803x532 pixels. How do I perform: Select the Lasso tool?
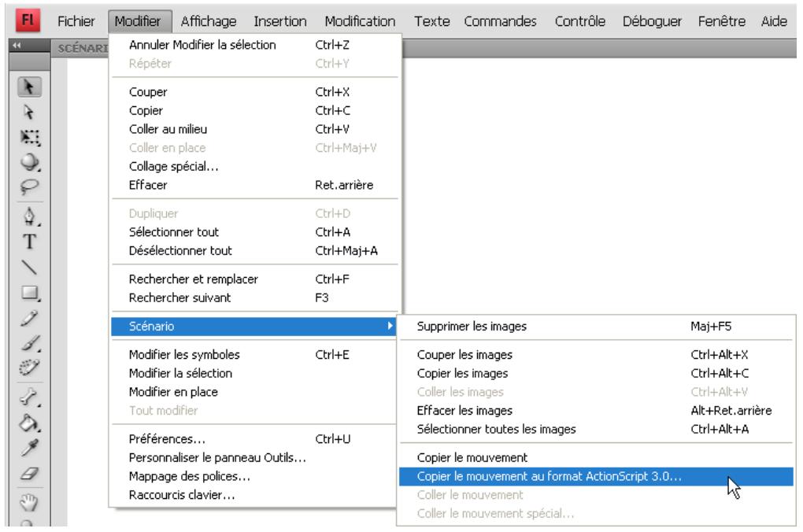[x=30, y=187]
